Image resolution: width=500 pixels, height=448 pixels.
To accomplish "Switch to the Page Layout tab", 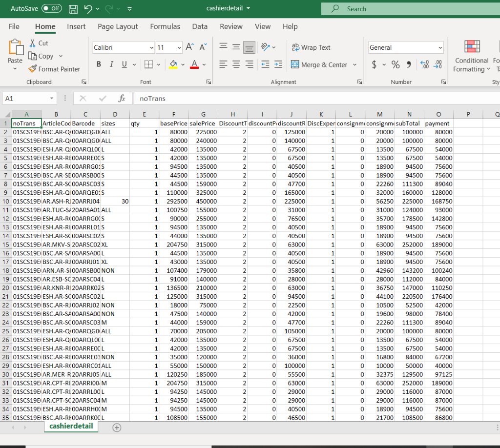I will (118, 27).
